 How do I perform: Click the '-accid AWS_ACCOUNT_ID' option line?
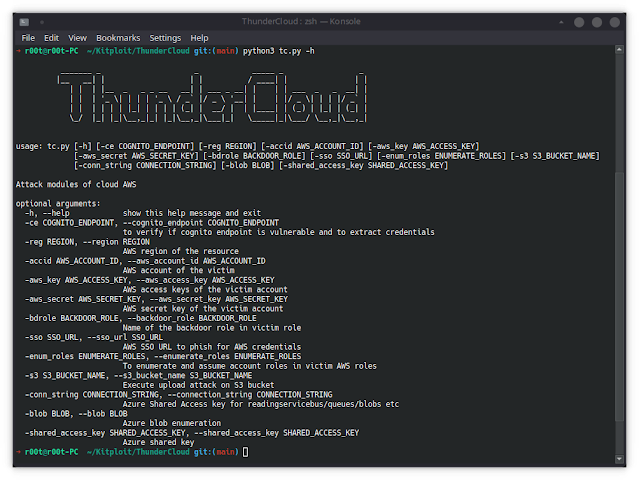point(145,261)
